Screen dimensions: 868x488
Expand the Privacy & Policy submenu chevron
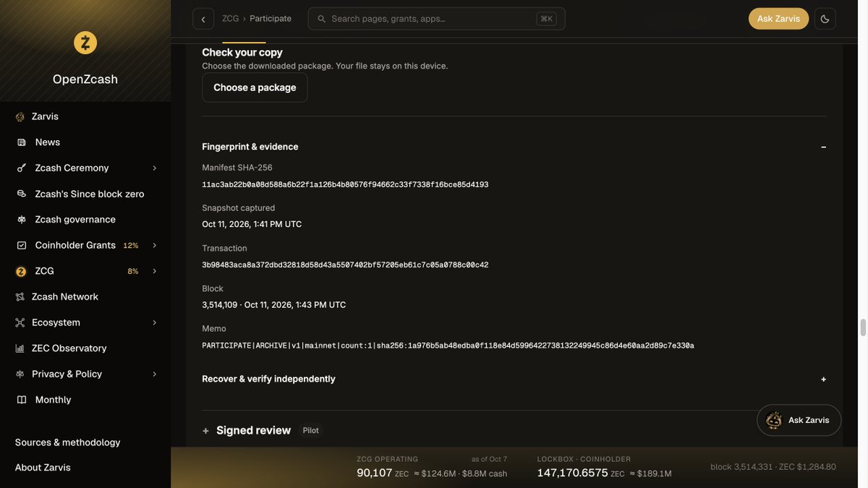(x=155, y=374)
